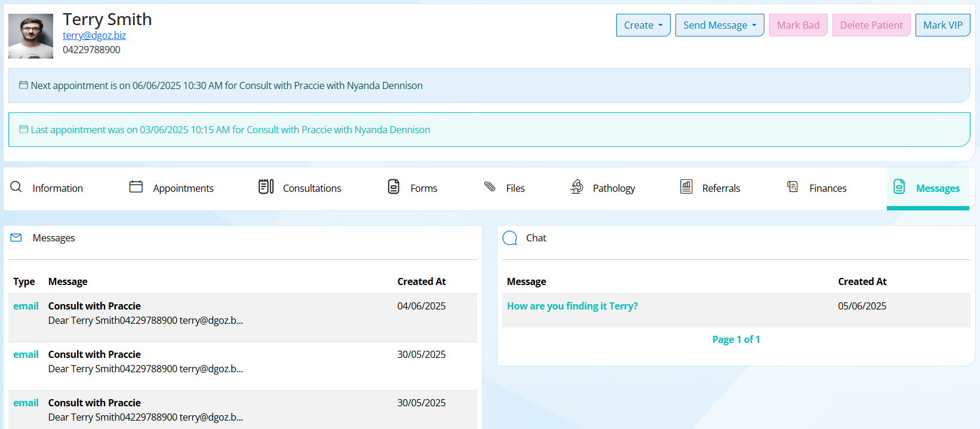Click the Delete Patient button
Screen dimensions: 980x429
point(871,25)
